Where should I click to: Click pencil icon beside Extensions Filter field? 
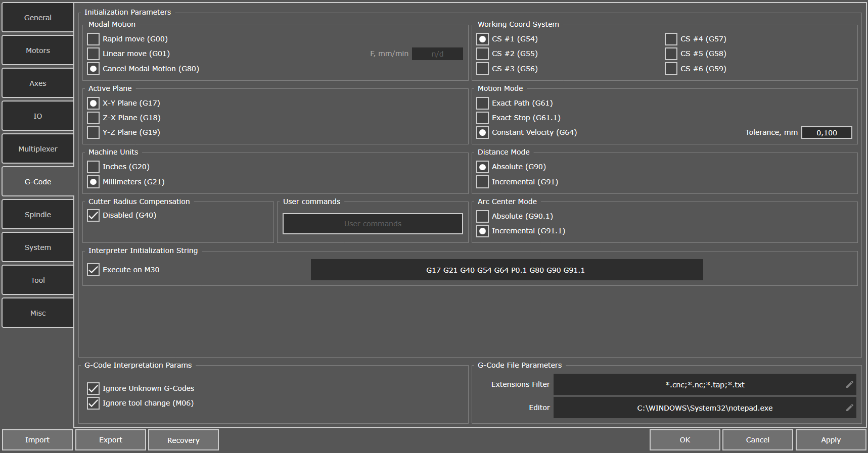tap(850, 384)
